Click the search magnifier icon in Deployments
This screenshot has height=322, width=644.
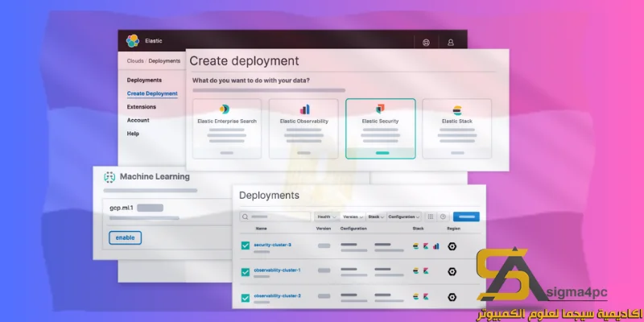pyautogui.click(x=246, y=217)
